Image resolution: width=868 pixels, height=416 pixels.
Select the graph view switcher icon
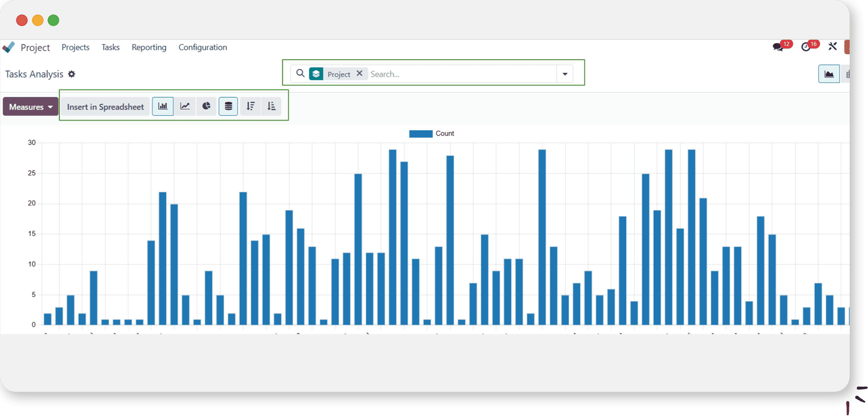(829, 74)
